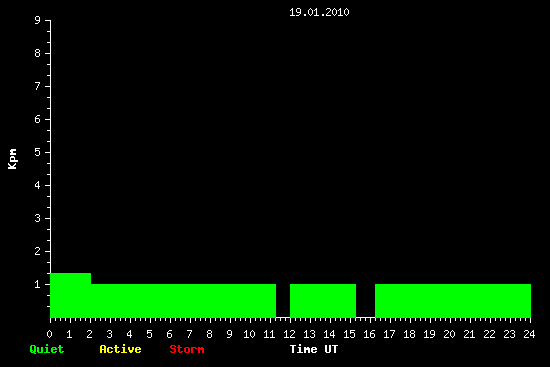Image resolution: width=550 pixels, height=367 pixels.
Task: Click the long green bar spanning hours 17-24
Action: pos(453,301)
